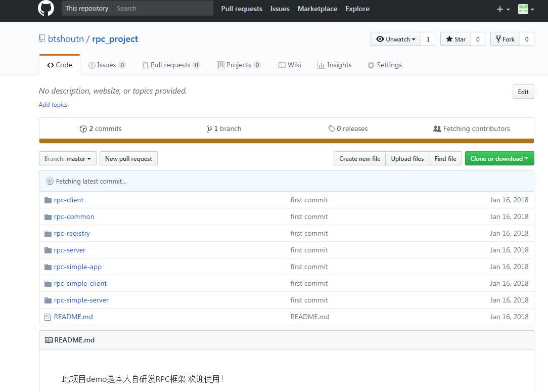Go to Marketplace in top navigation
Image resolution: width=548 pixels, height=392 pixels.
pyautogui.click(x=317, y=9)
